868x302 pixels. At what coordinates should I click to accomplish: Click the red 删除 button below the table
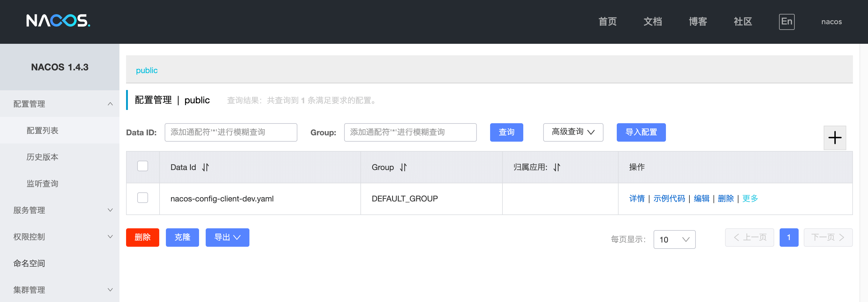pyautogui.click(x=143, y=238)
